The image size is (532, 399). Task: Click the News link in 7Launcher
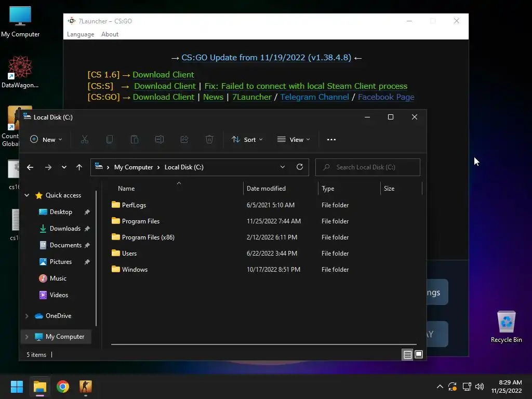pos(213,97)
